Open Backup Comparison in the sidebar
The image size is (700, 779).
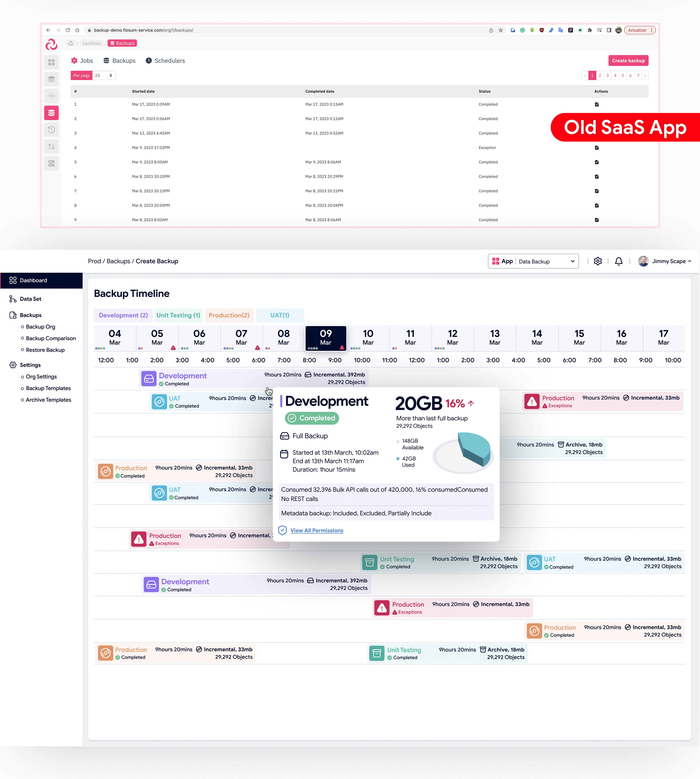pos(51,338)
